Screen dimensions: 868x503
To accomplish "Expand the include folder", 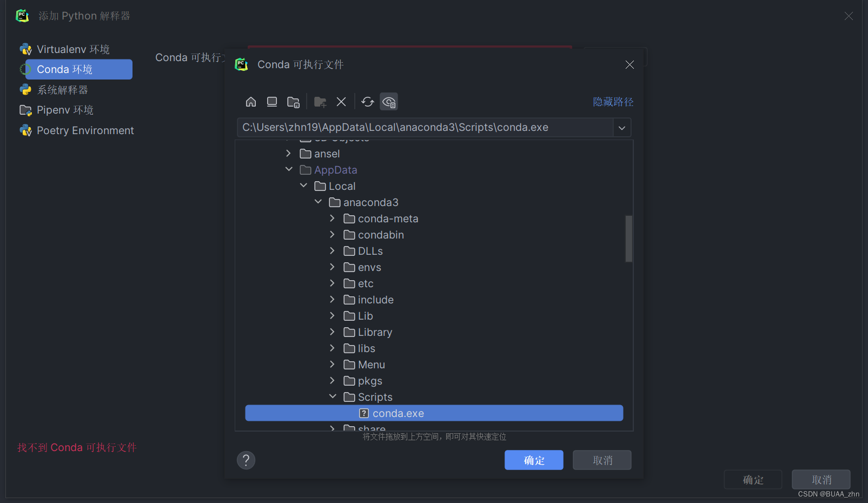I will [332, 299].
